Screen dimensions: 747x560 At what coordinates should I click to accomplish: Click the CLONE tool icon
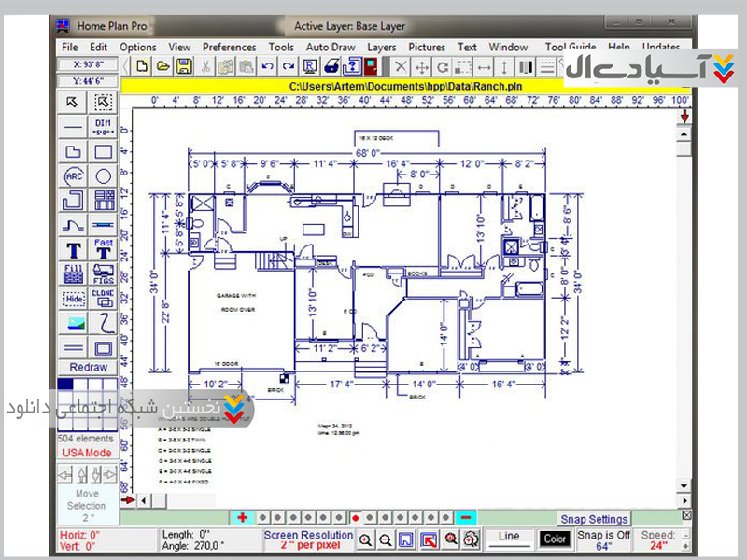[104, 298]
